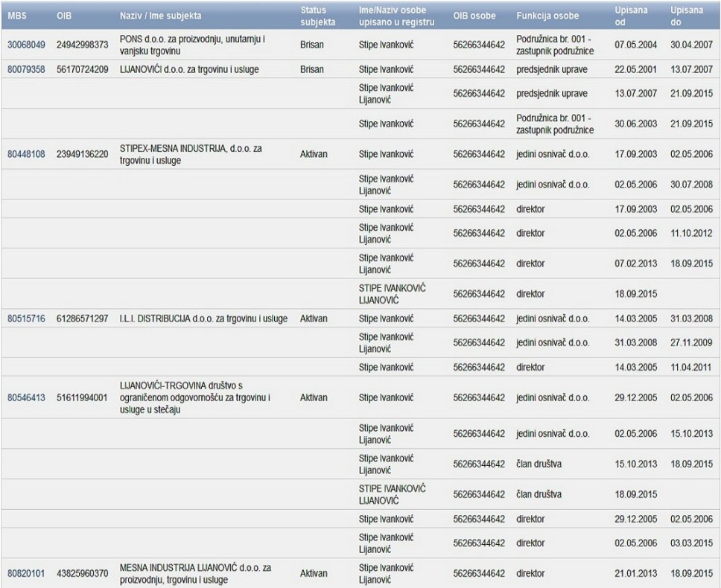Click 'član društva' dated from 15.10.2013
Screen dimensions: 721x588
pos(539,464)
